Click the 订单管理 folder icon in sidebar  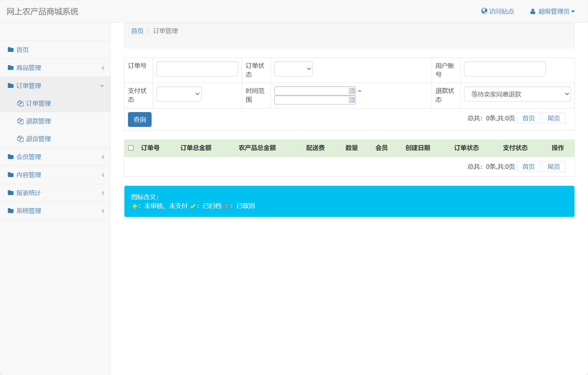coord(10,86)
